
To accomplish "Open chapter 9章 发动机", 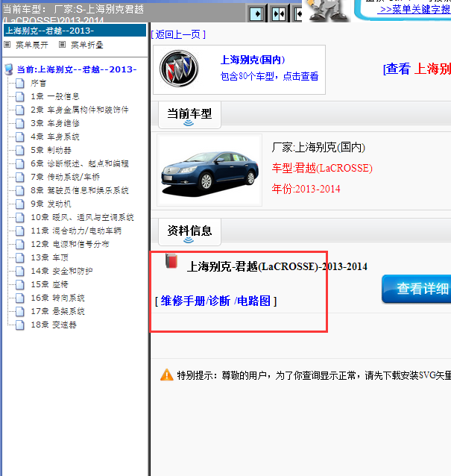I will (51, 204).
